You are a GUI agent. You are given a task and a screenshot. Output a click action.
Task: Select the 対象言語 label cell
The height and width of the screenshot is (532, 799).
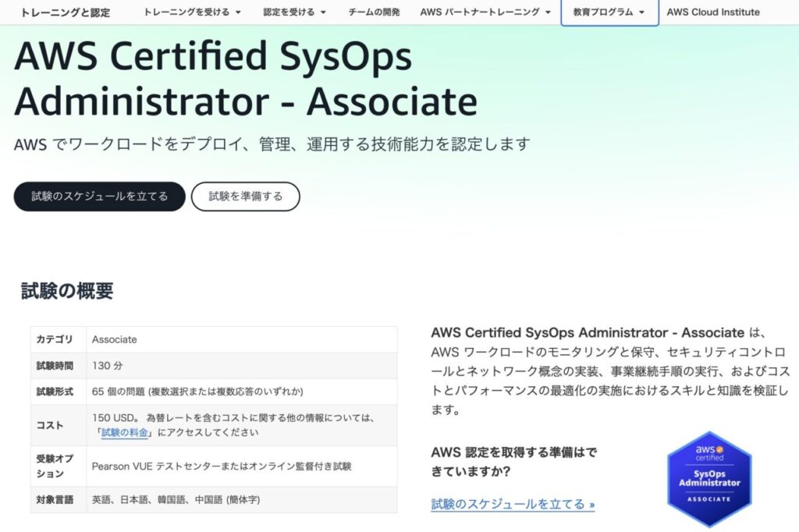pyautogui.click(x=59, y=500)
